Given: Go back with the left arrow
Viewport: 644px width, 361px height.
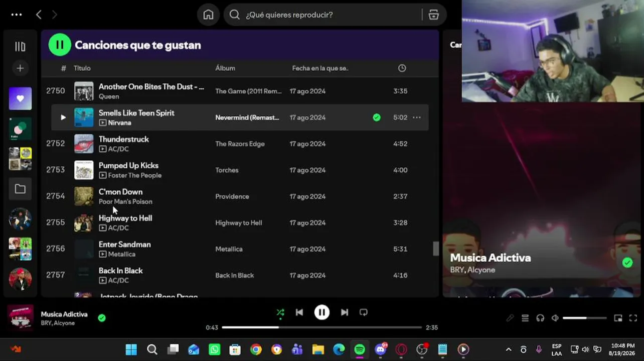Looking at the screenshot, I should tap(39, 15).
